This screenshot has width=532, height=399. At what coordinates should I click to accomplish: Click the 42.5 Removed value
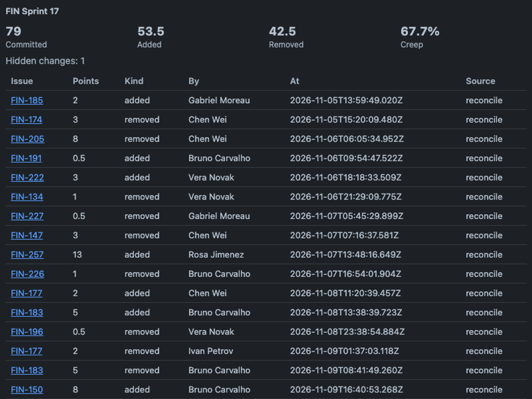282,31
